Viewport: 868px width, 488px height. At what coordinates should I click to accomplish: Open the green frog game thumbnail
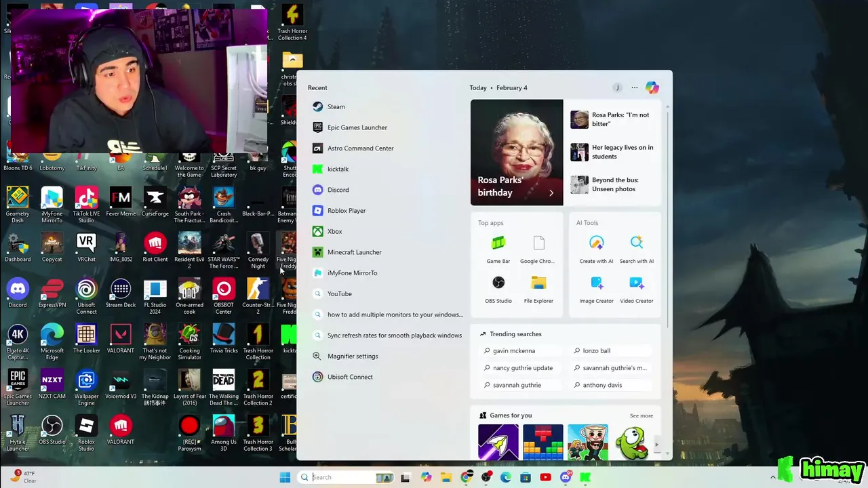pyautogui.click(x=631, y=442)
